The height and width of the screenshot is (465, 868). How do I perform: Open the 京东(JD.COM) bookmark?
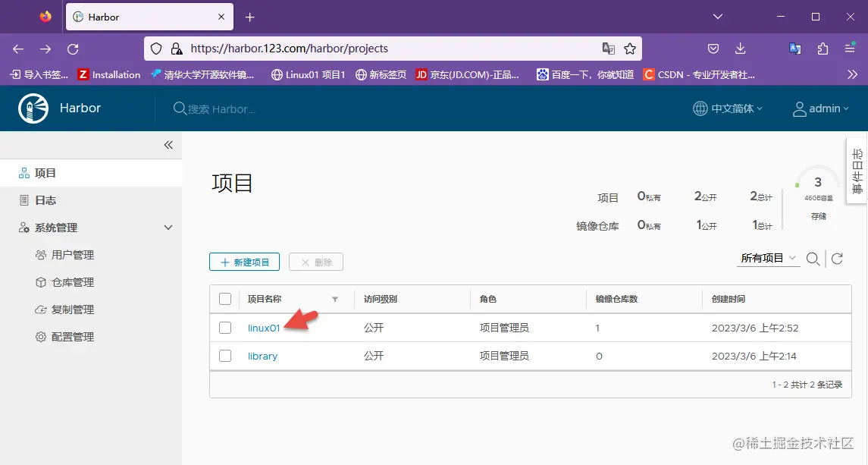coord(468,75)
